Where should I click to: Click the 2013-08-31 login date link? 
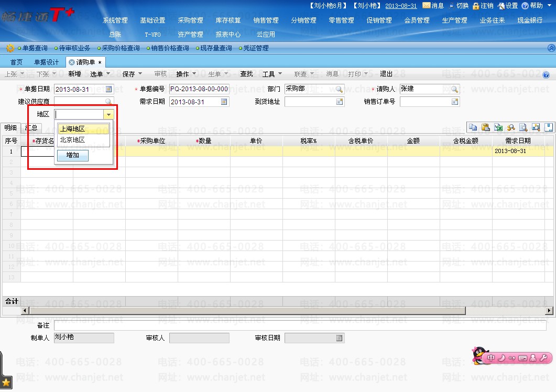[401, 6]
